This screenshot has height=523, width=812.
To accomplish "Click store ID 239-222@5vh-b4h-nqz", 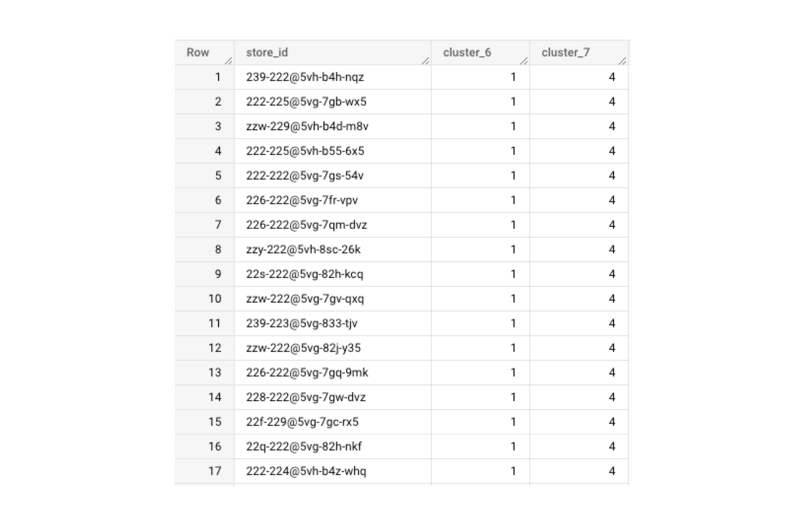I will (305, 77).
